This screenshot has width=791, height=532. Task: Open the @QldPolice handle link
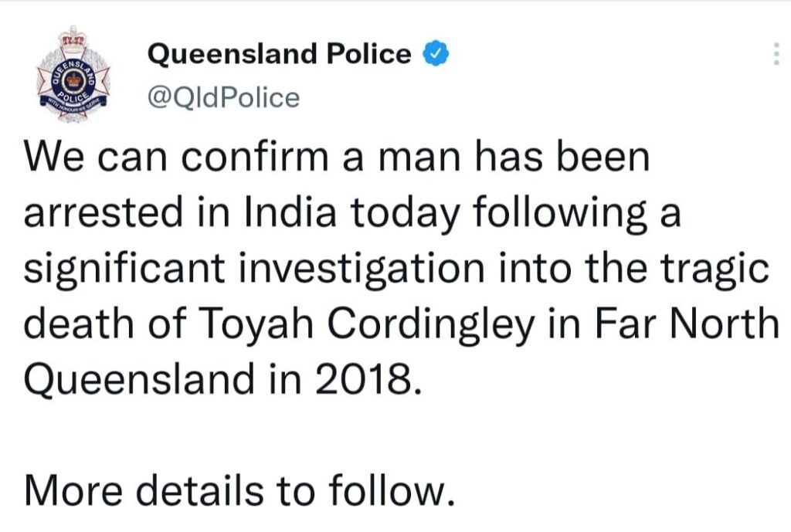(222, 97)
